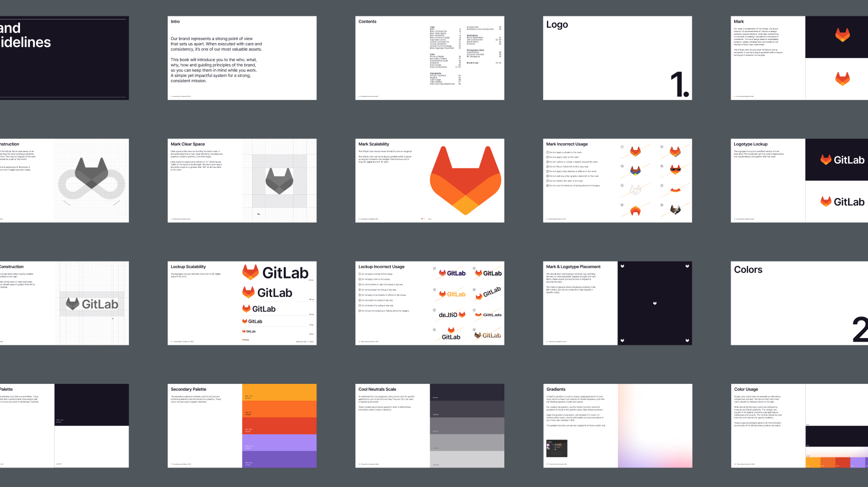Select the large tanuki mark in Mark Scalability
Screen dimensions: 868x487
pos(465,181)
